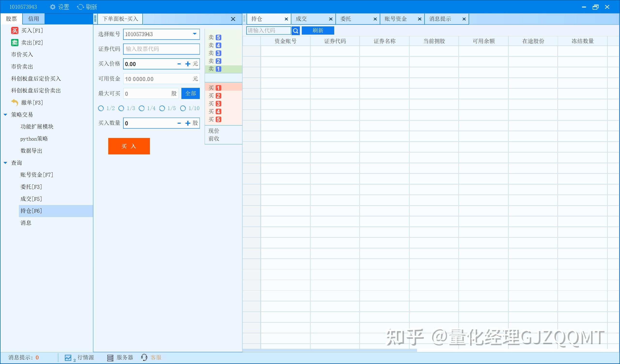Click the 行情源 quote source icon

[x=68, y=358]
